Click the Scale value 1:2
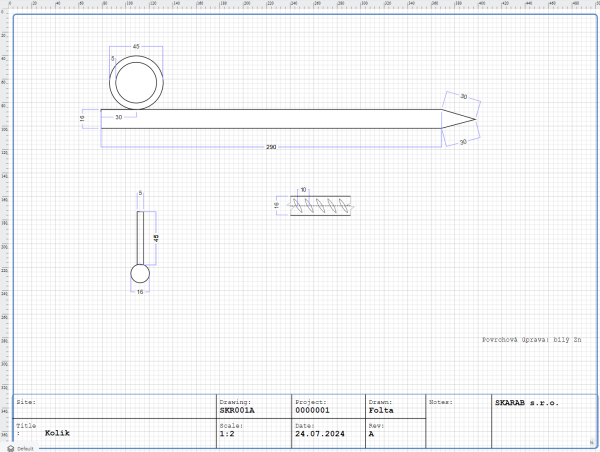The image size is (600, 452). tap(227, 434)
